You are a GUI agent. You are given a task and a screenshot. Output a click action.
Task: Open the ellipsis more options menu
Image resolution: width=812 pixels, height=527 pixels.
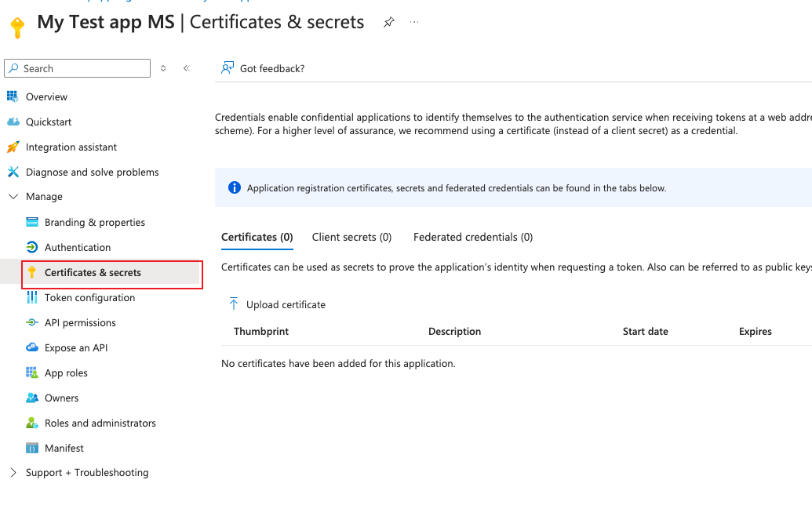[414, 22]
